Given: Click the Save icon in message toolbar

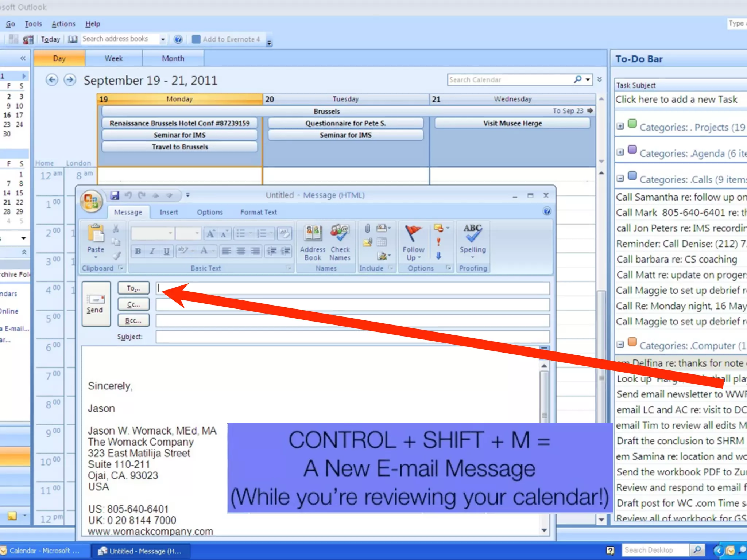Looking at the screenshot, I should (x=115, y=195).
